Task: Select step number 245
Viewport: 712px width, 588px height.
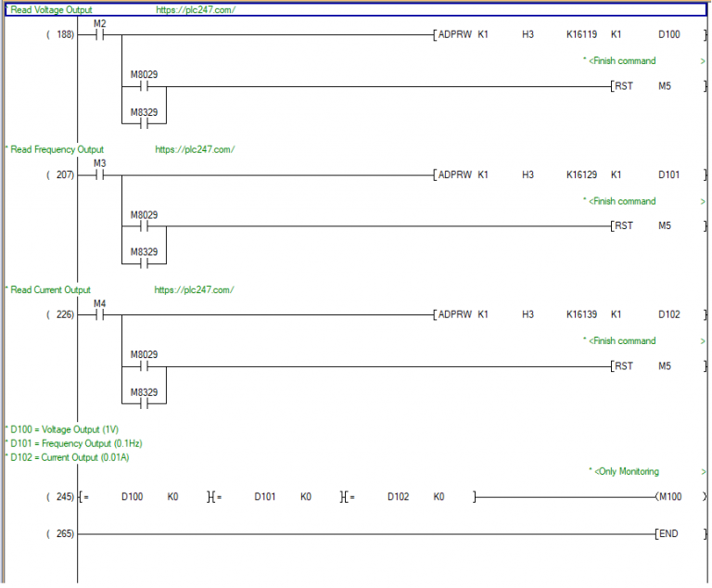Action: tap(60, 497)
